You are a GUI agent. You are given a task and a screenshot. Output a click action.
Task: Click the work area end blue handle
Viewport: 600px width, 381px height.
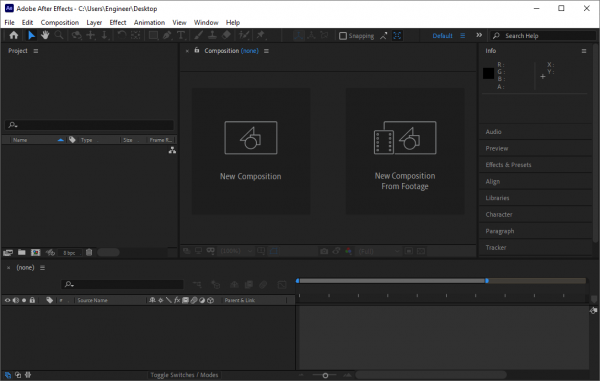[x=487, y=281]
